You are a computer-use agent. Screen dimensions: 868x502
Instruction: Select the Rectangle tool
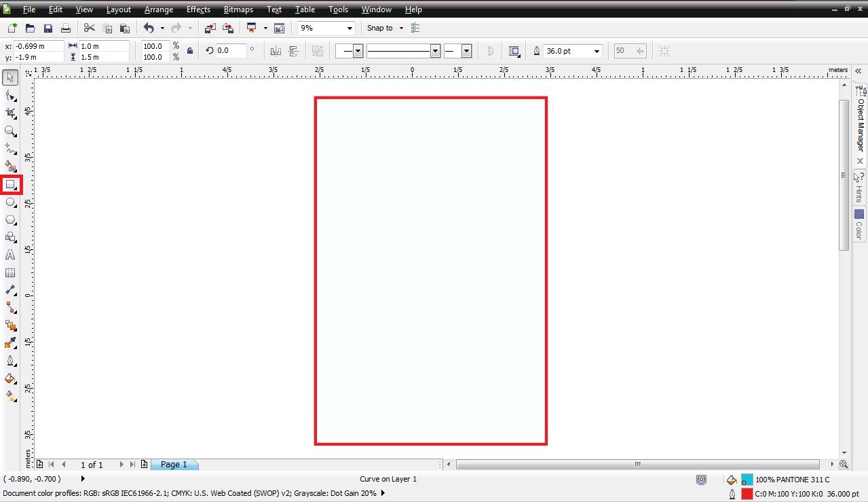coord(10,184)
